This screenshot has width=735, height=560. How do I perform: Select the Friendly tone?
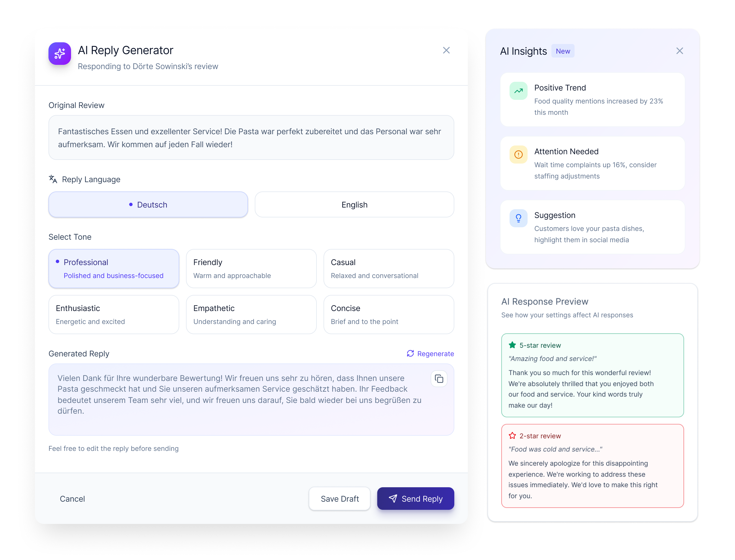[x=251, y=268]
